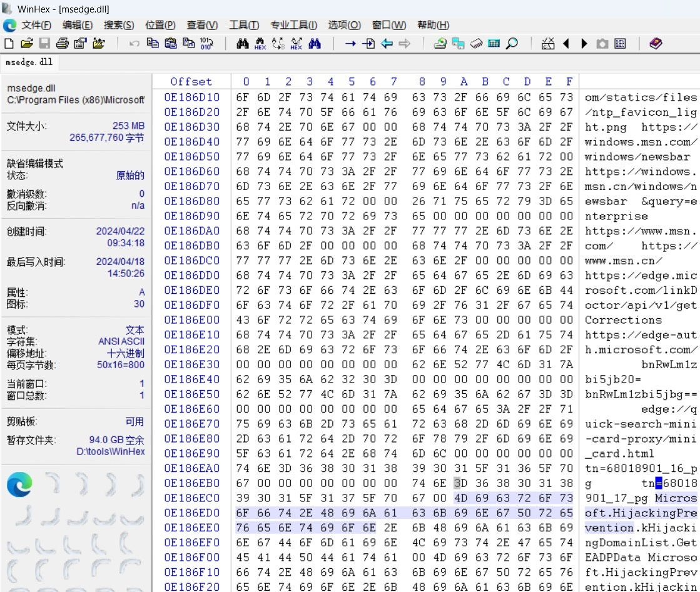
Task: Click the Open RAM memory chip icon
Action: [476, 44]
